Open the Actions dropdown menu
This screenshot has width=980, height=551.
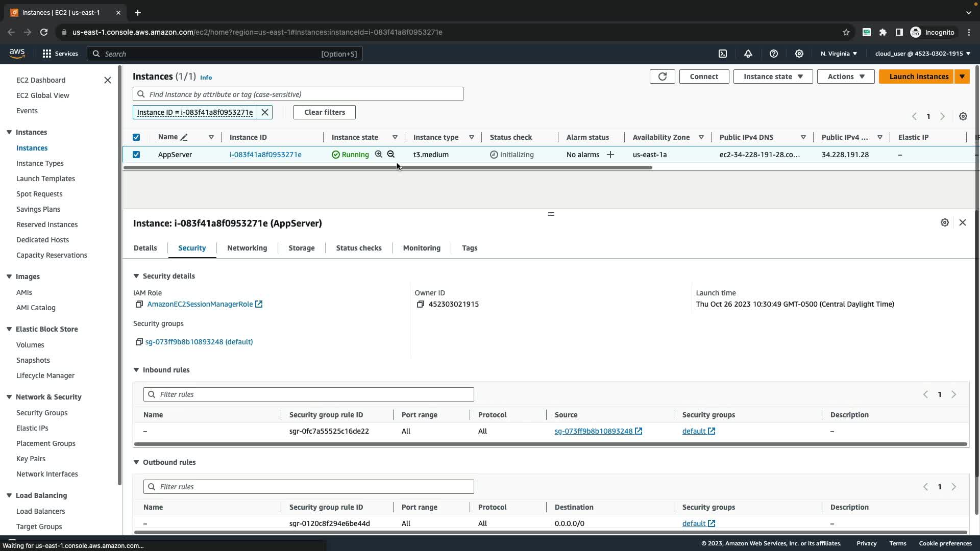[x=845, y=77]
